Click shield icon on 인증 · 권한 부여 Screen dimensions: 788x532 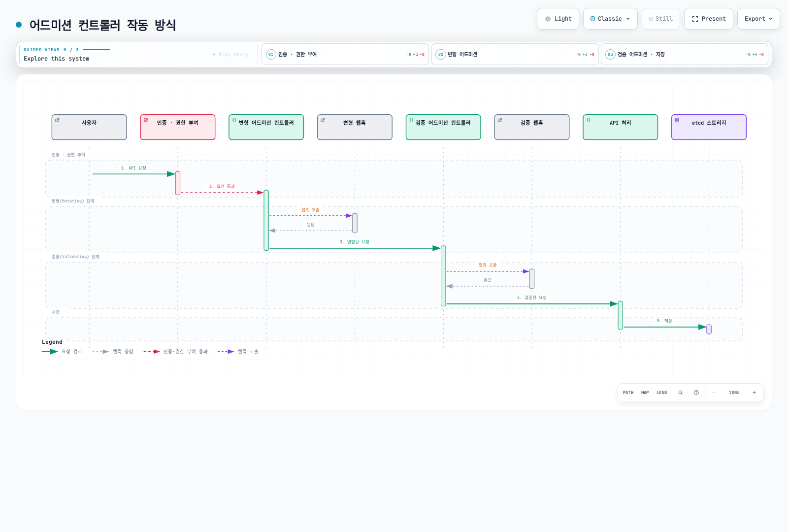pyautogui.click(x=146, y=120)
